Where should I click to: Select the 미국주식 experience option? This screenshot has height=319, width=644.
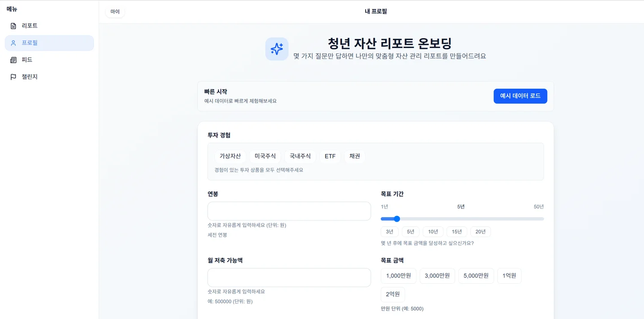[x=265, y=156]
